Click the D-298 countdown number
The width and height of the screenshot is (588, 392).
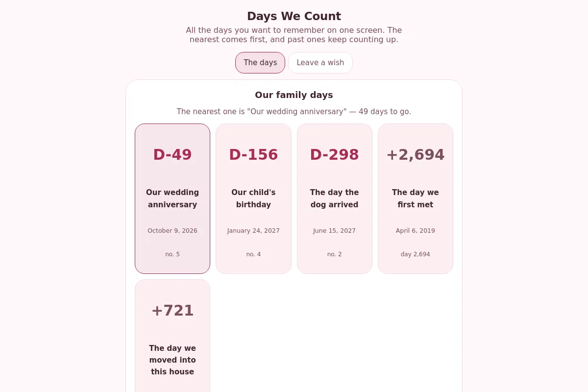(x=335, y=155)
